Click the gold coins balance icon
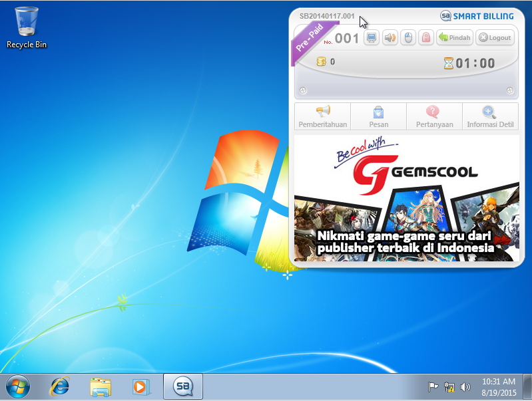532x401 pixels. [x=322, y=61]
